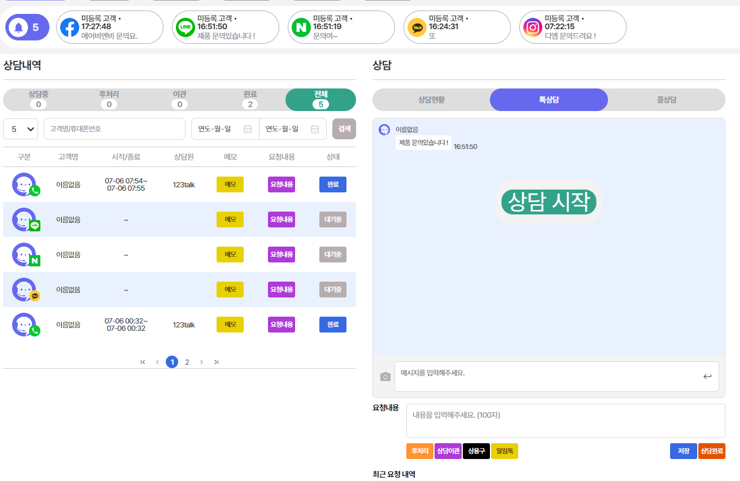This screenshot has width=740, height=481.
Task: Open the Instagram customer chat at 07:22:15
Action: [573, 28]
